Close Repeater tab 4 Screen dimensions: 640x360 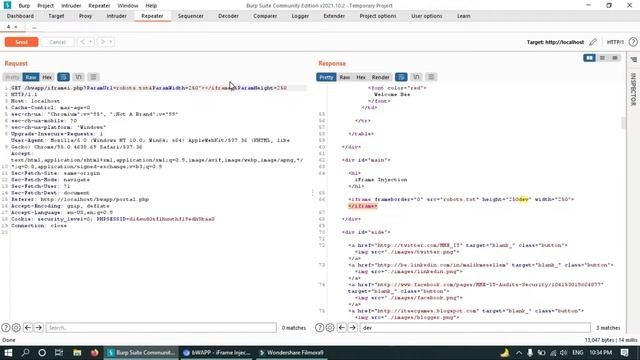click(x=16, y=27)
